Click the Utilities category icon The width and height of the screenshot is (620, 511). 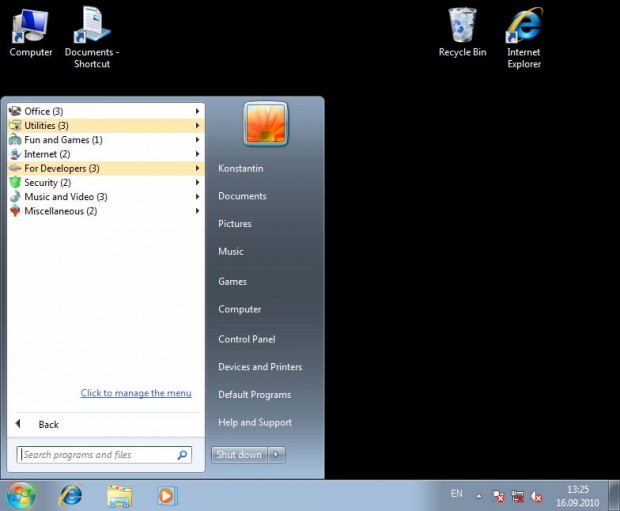coord(15,125)
